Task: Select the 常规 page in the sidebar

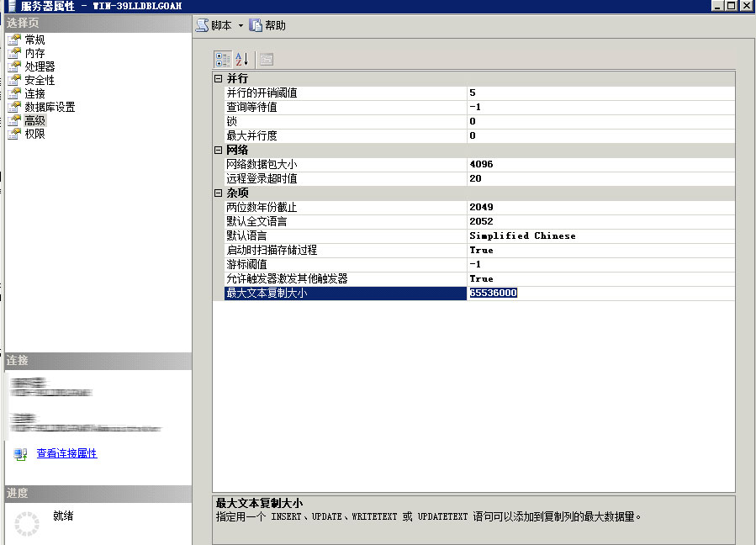Action: 33,39
